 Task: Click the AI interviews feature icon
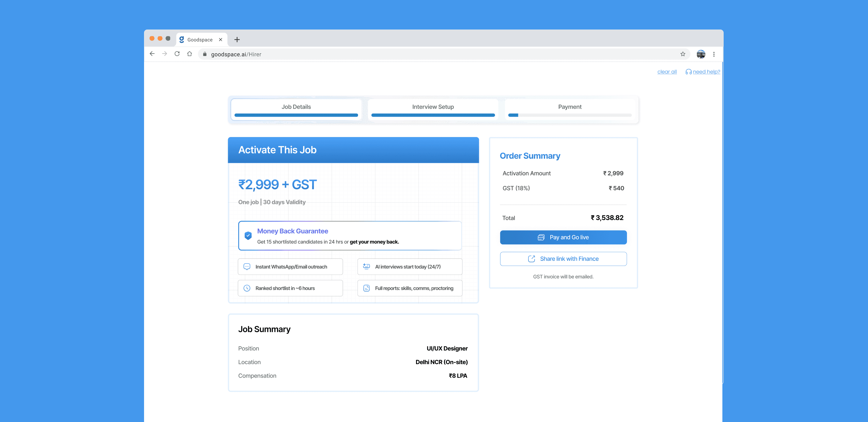366,267
